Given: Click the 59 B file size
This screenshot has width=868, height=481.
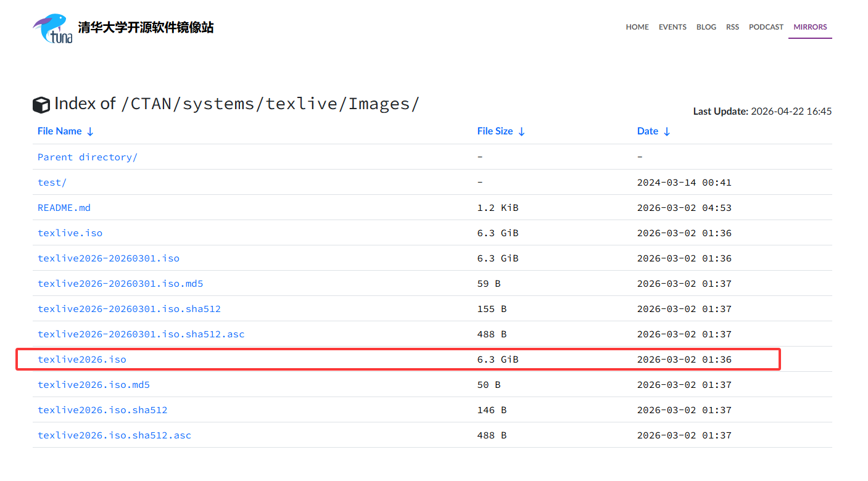Looking at the screenshot, I should click(x=489, y=284).
